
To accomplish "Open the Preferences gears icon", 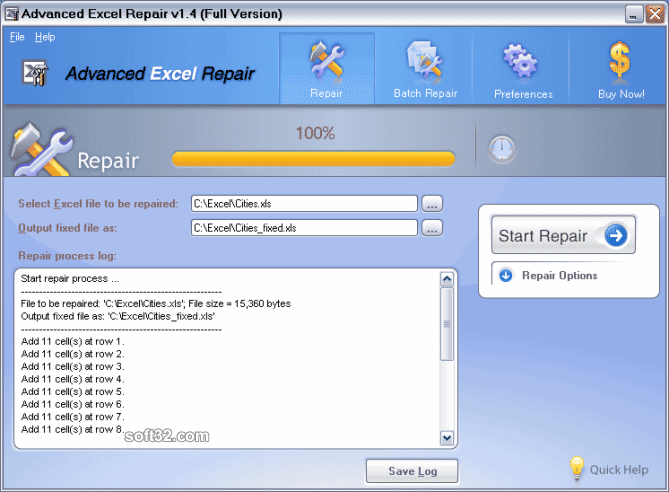I will (x=521, y=61).
